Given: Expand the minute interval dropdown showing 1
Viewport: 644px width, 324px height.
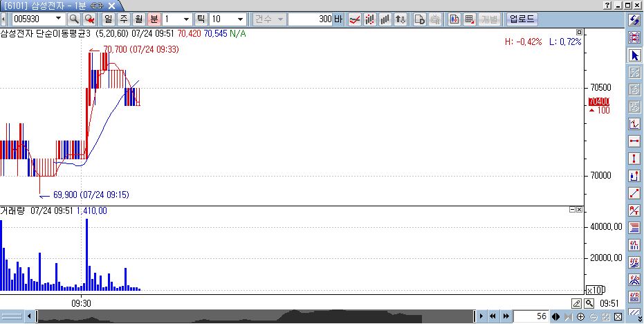Looking at the screenshot, I should [187, 19].
